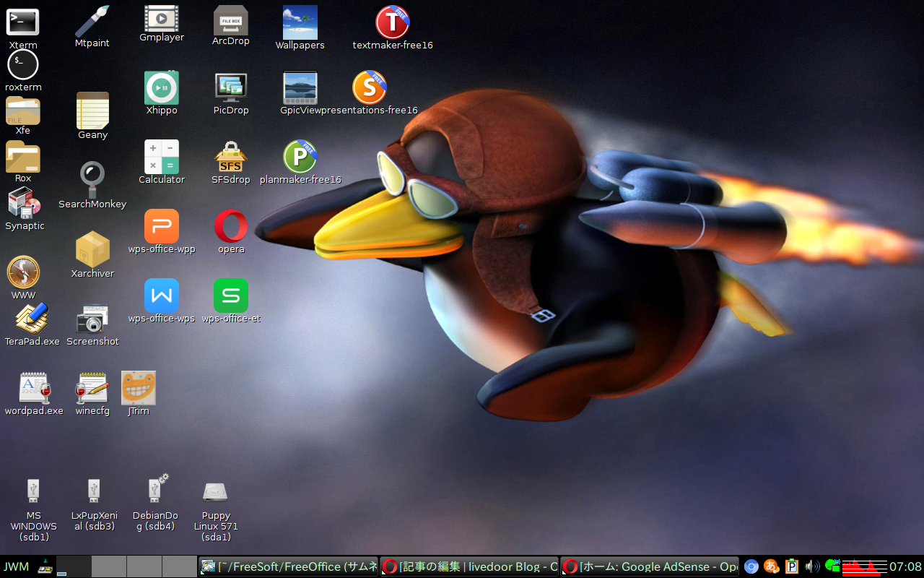Launch roxterm from the desktop
The image size is (924, 578).
tap(23, 64)
